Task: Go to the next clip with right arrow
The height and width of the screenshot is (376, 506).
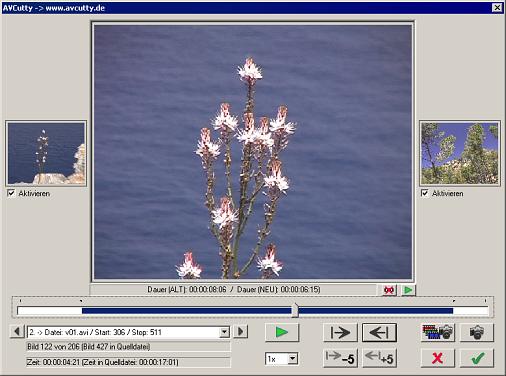Action: [x=241, y=332]
